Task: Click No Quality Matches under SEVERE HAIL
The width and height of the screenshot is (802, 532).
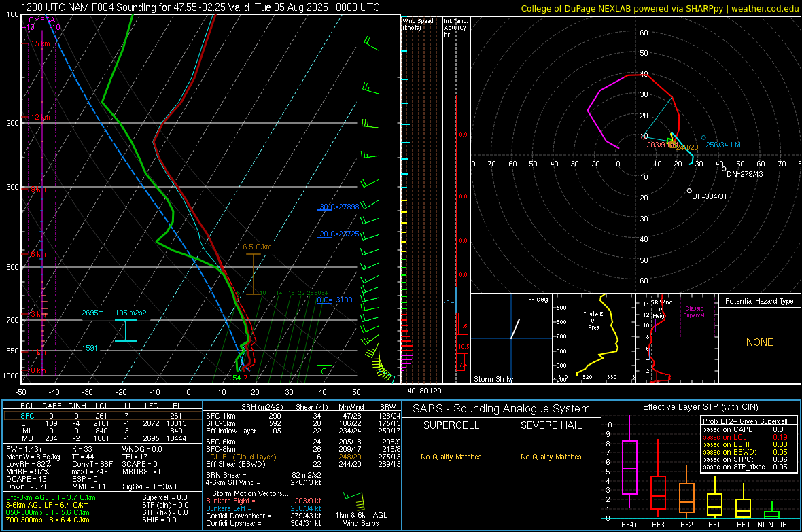Action: point(551,457)
